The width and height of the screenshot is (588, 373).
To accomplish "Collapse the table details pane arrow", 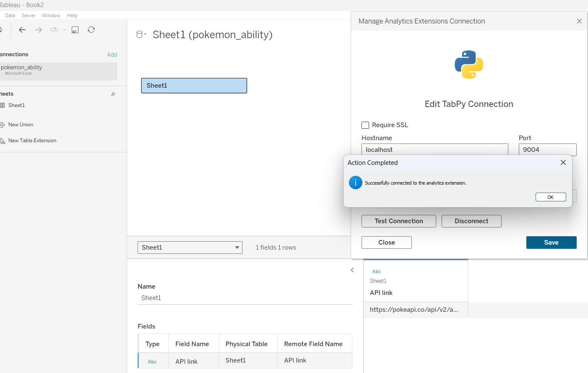I will pos(352,270).
